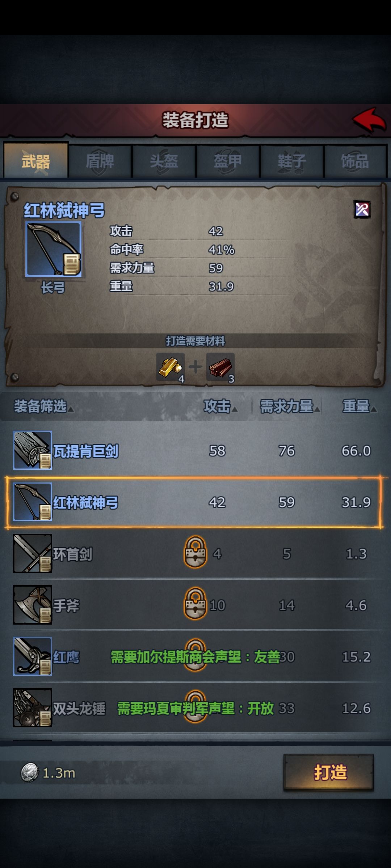Select the 双头龙锤 list row
The width and height of the screenshot is (391, 868).
(195, 708)
